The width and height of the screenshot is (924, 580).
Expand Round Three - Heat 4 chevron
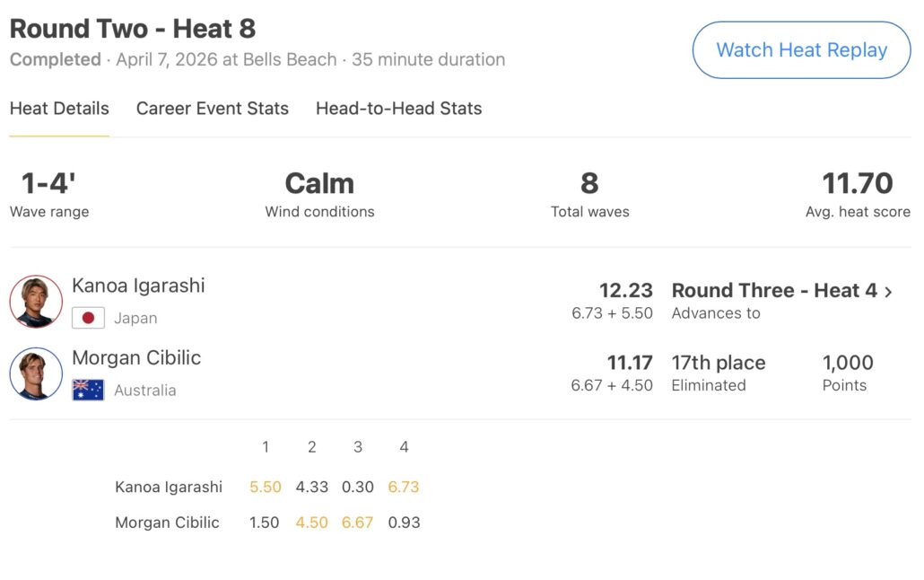889,292
